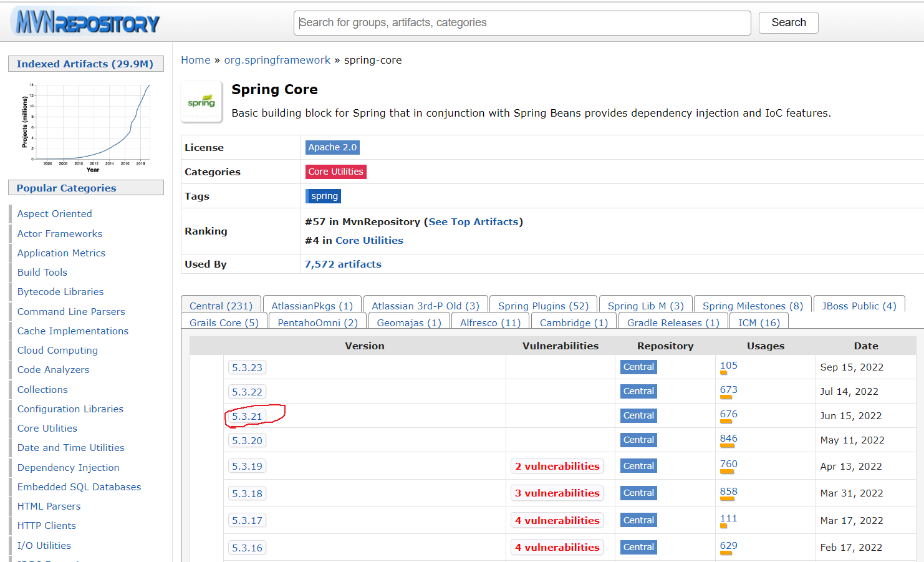Open version 5.3.18

coord(247,493)
